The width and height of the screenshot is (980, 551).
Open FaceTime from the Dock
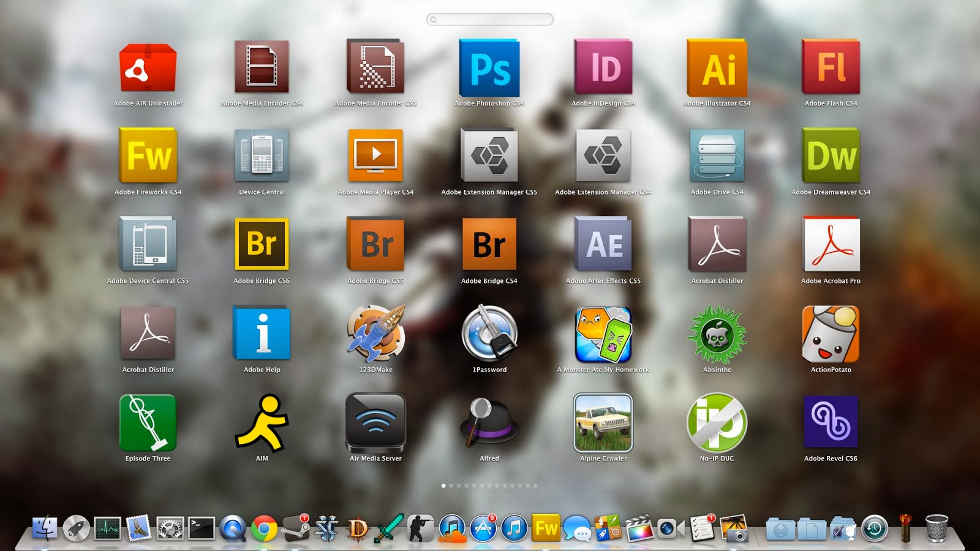pyautogui.click(x=671, y=528)
